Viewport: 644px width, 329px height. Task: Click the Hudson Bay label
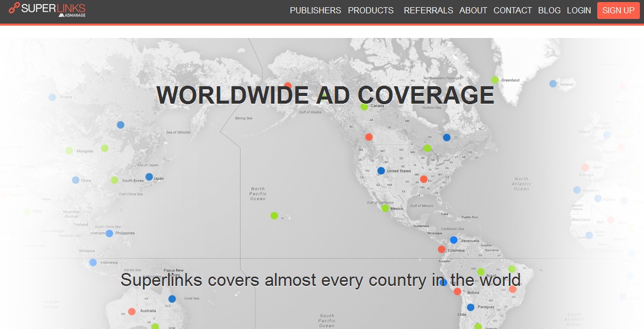click(x=432, y=108)
